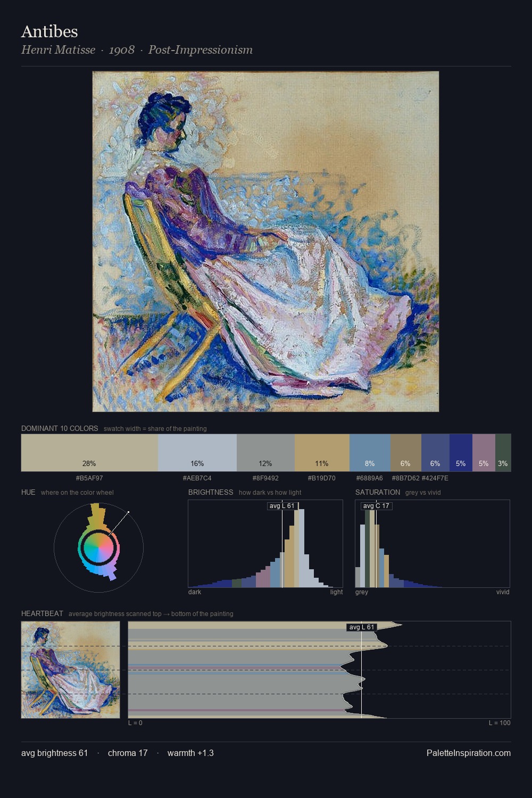Click the 'SATURATION' section heading
The width and height of the screenshot is (532, 798).
[x=378, y=492]
